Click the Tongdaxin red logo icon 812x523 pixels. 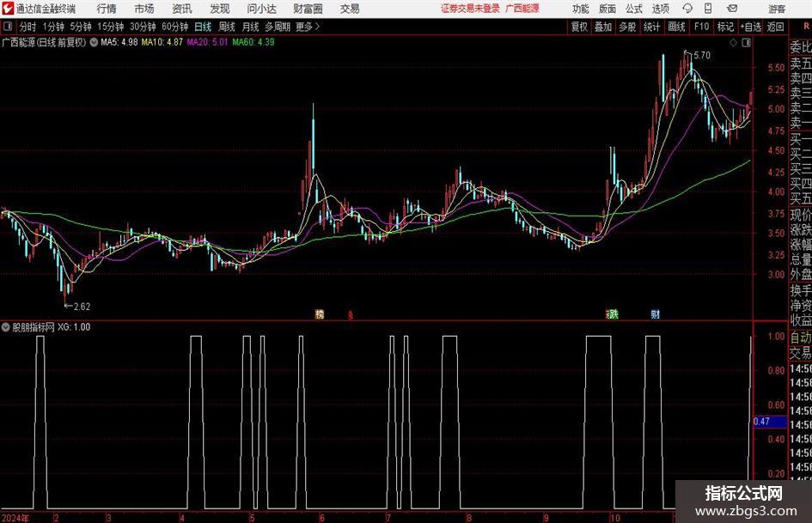coord(7,9)
